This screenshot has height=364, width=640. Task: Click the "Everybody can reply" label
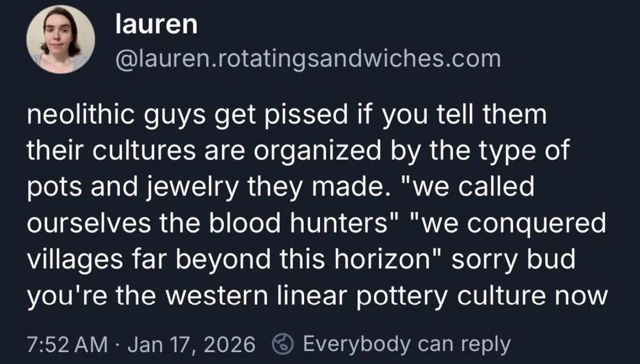[x=407, y=344]
